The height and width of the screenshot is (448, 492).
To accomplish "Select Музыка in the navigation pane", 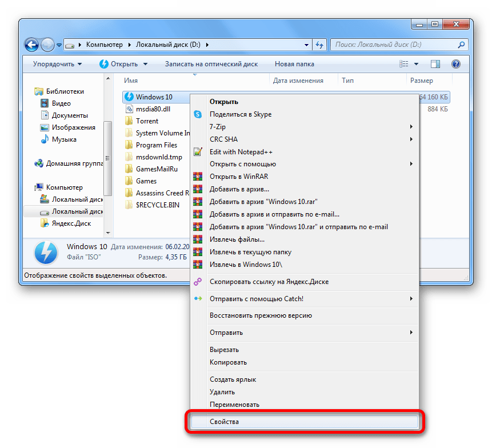I will 64,139.
